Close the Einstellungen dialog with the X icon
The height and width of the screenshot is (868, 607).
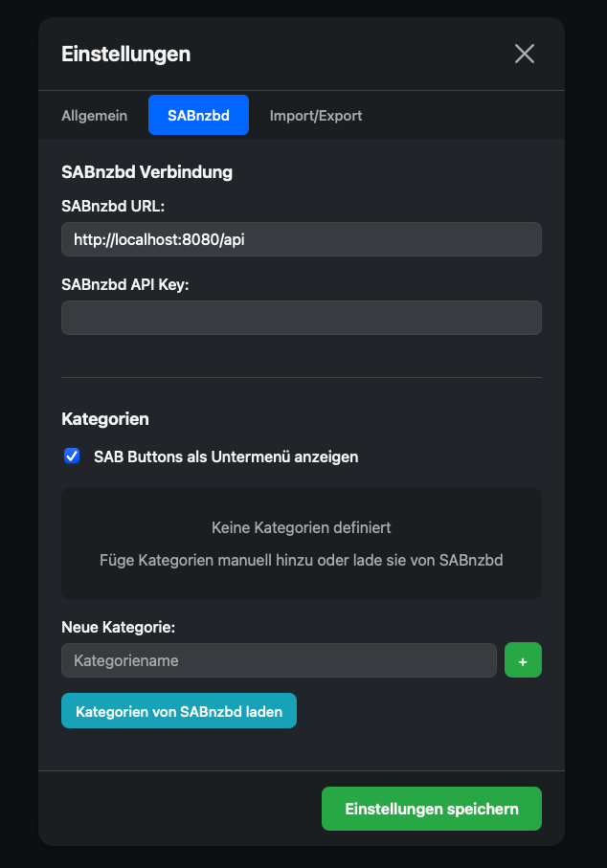pyautogui.click(x=524, y=54)
